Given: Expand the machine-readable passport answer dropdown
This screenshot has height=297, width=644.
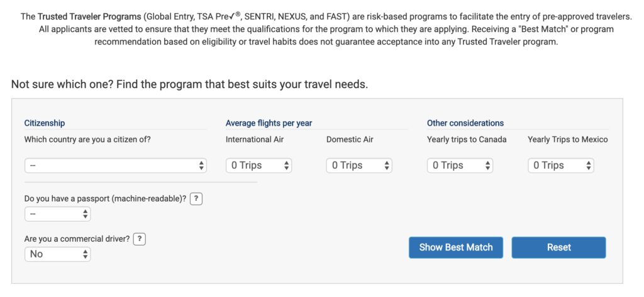Looking at the screenshot, I should 57,214.
